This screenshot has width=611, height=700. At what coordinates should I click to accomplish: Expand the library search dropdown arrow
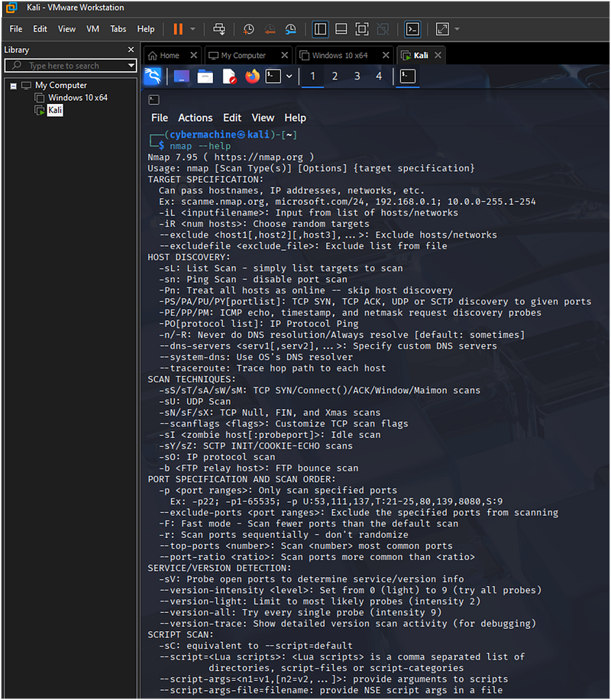(x=131, y=66)
